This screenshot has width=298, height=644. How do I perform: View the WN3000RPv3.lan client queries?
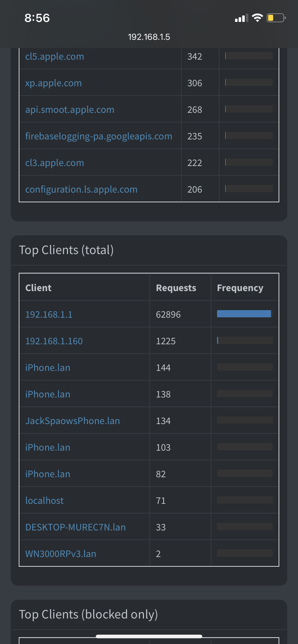(61, 554)
